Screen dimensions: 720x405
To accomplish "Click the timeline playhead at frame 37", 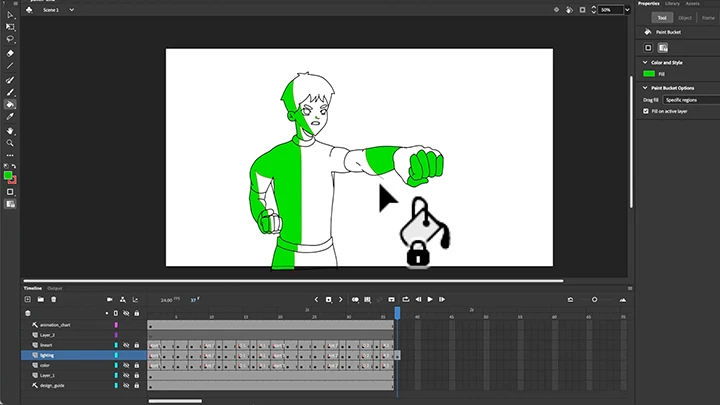I will [397, 313].
